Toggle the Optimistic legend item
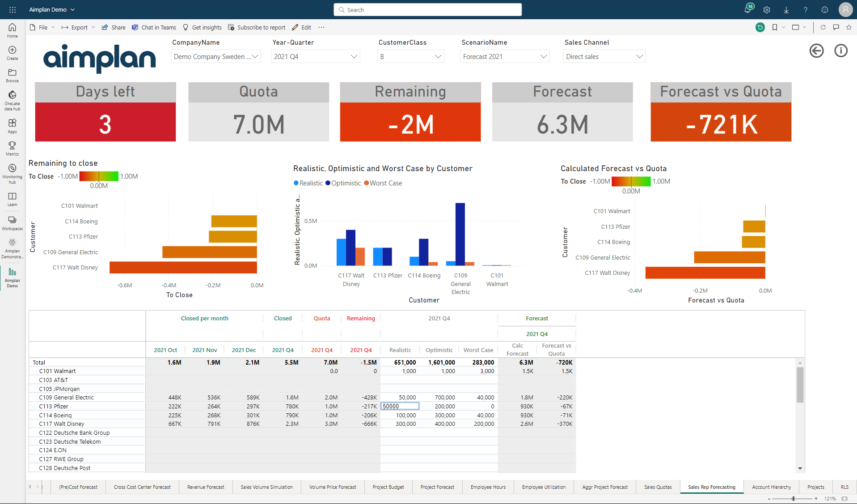Screen dimensions: 857x504 tap(343, 183)
